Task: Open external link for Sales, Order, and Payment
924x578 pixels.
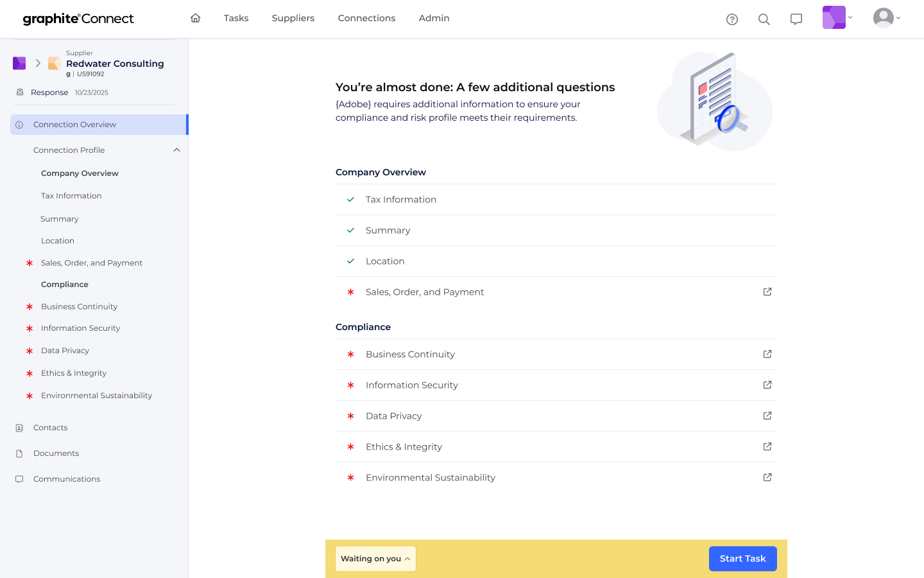Action: click(x=767, y=292)
